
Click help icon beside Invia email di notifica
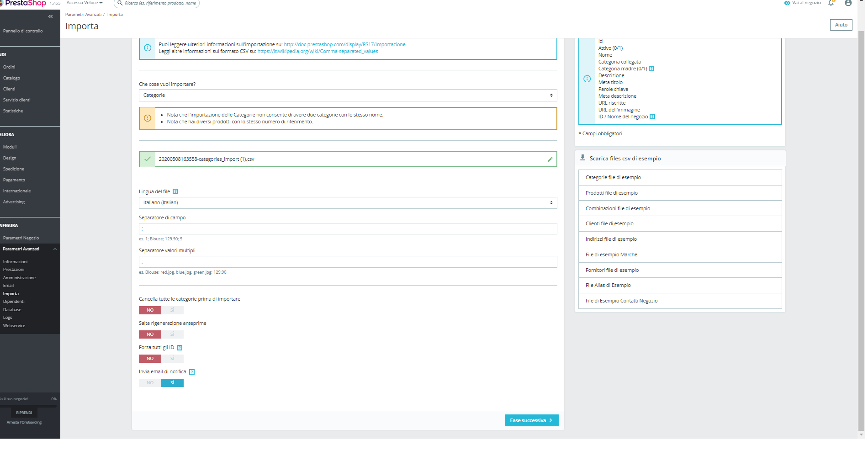coord(192,372)
